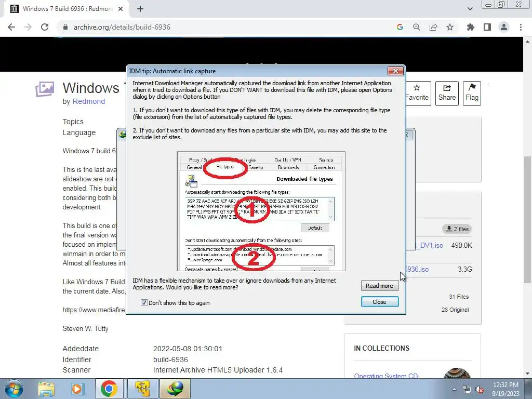Open the Operating System CD collection link
The height and width of the screenshot is (399, 532).
387,376
